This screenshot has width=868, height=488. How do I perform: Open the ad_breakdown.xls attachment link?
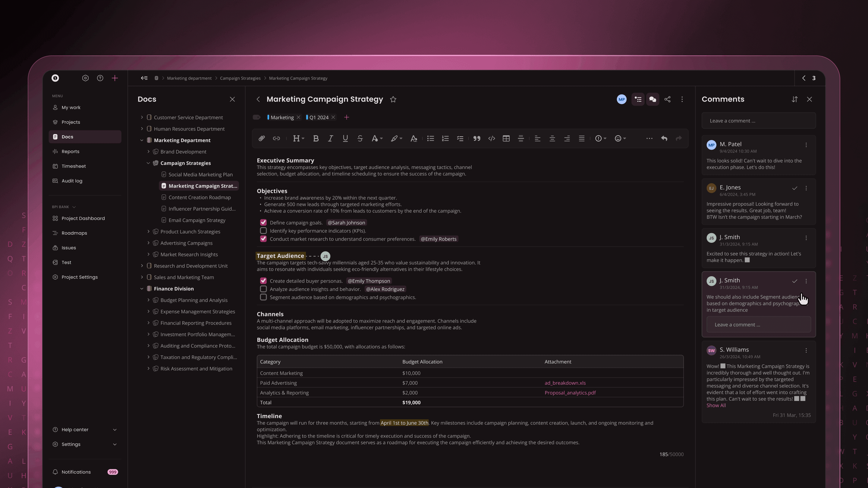coord(565,383)
